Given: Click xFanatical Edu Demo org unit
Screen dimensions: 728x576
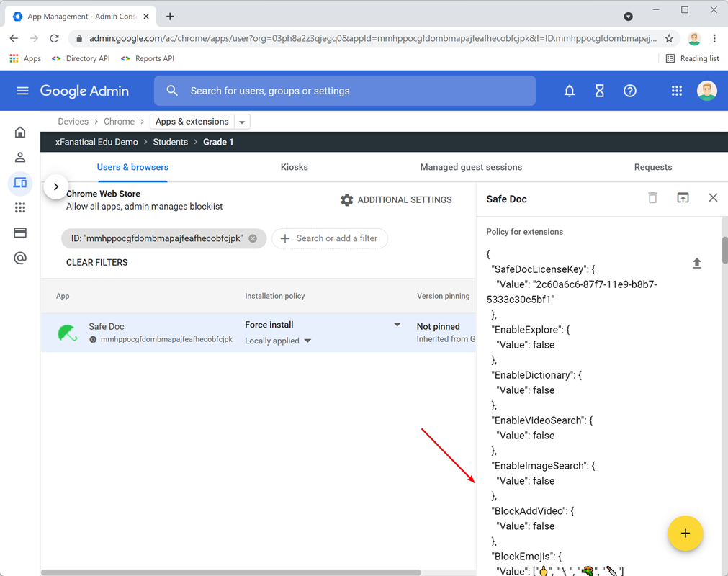Looking at the screenshot, I should click(96, 142).
